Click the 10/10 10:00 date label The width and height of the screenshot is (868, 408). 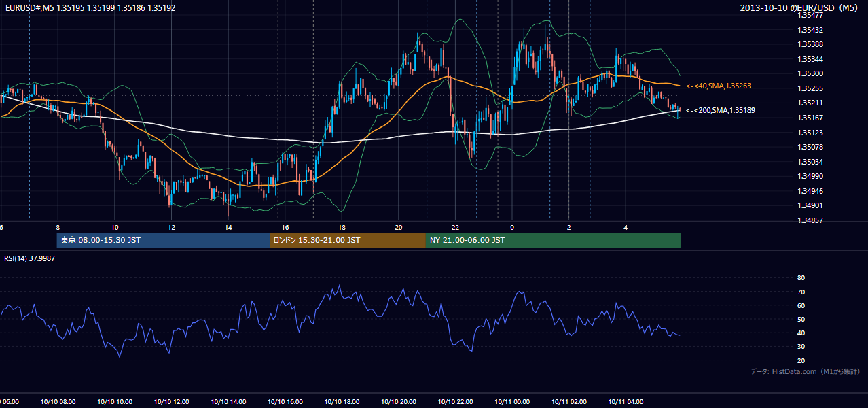pyautogui.click(x=115, y=402)
